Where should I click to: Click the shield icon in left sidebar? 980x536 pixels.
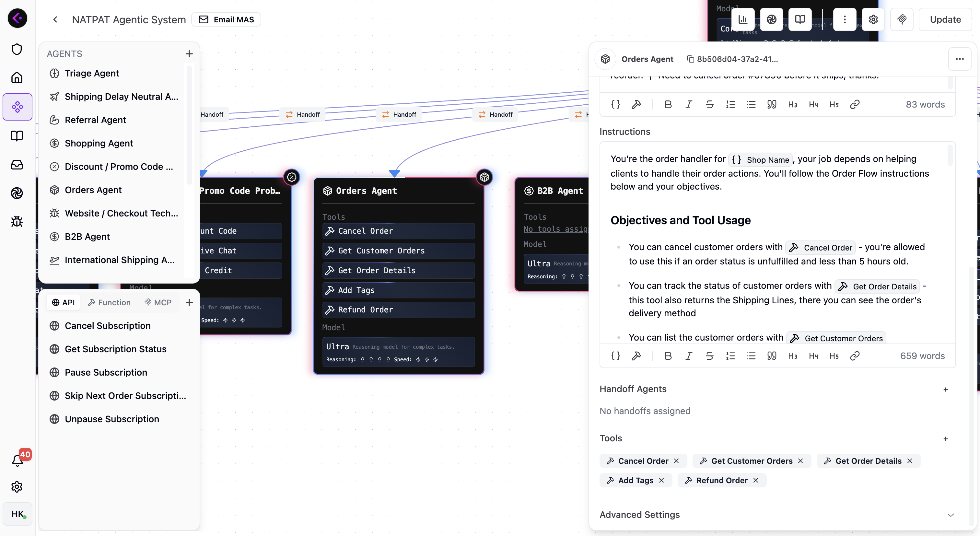[17, 49]
